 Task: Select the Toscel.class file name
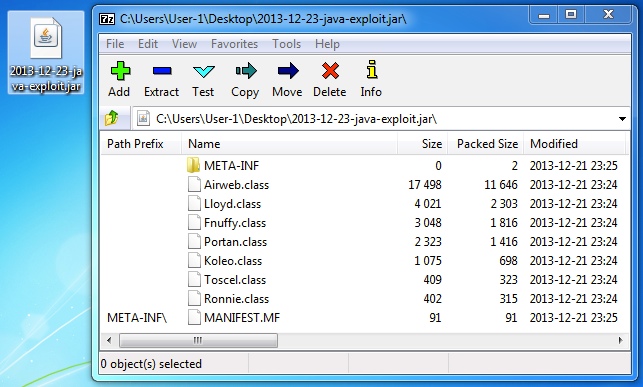[x=235, y=280]
